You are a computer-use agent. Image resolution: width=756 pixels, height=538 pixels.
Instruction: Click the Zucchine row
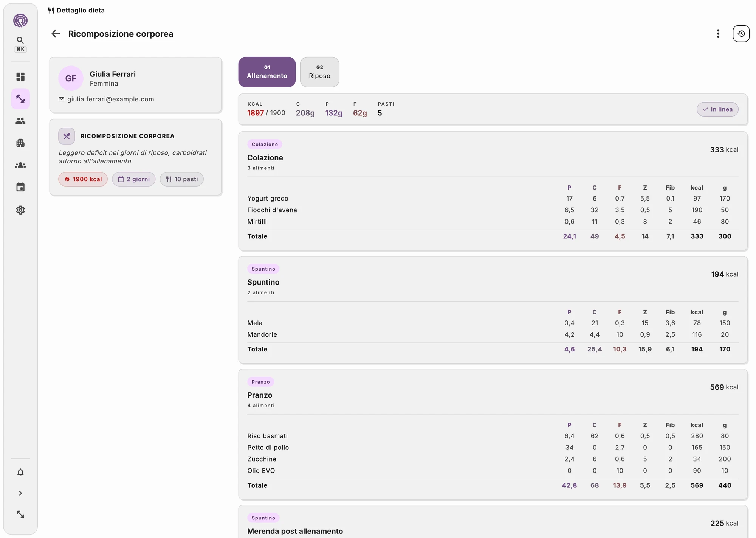pos(493,459)
